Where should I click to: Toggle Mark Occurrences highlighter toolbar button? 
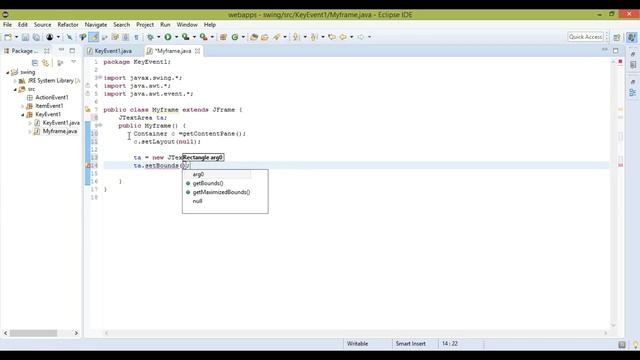93,37
